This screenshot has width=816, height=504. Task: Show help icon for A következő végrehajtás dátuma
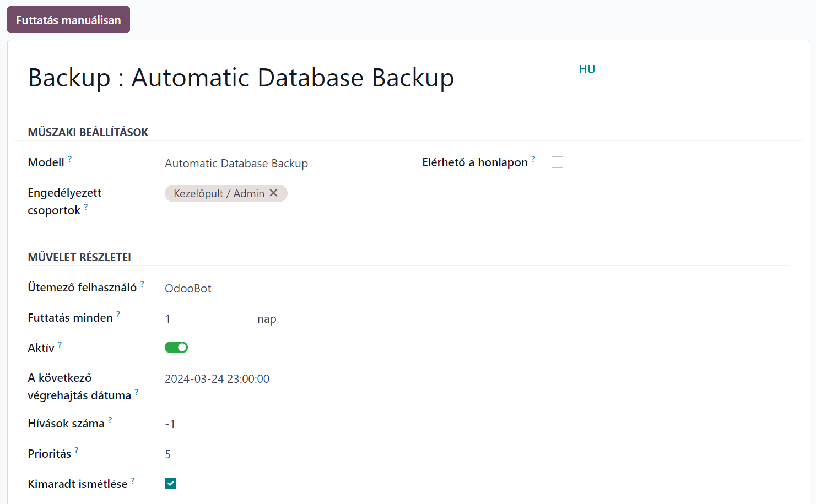coord(137,392)
